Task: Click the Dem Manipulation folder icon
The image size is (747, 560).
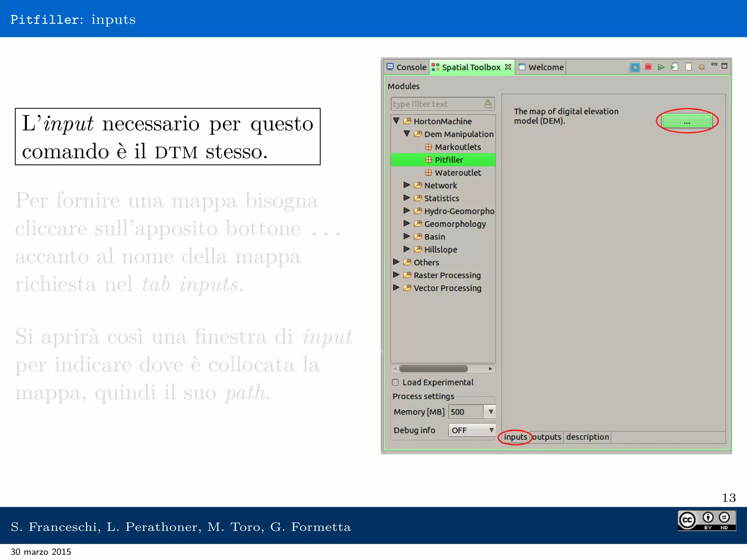Action: pyautogui.click(x=418, y=134)
